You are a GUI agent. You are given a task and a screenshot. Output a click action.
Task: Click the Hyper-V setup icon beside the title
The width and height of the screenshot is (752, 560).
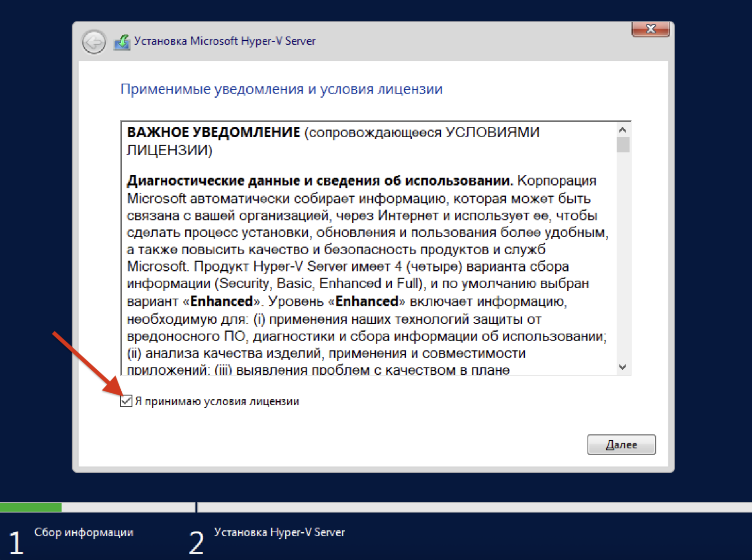(x=122, y=42)
